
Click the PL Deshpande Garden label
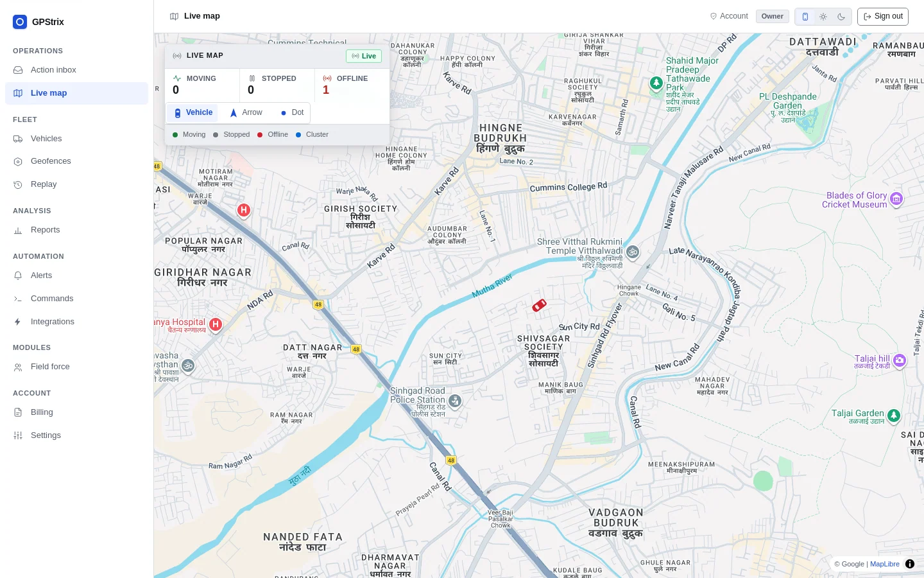(788, 101)
